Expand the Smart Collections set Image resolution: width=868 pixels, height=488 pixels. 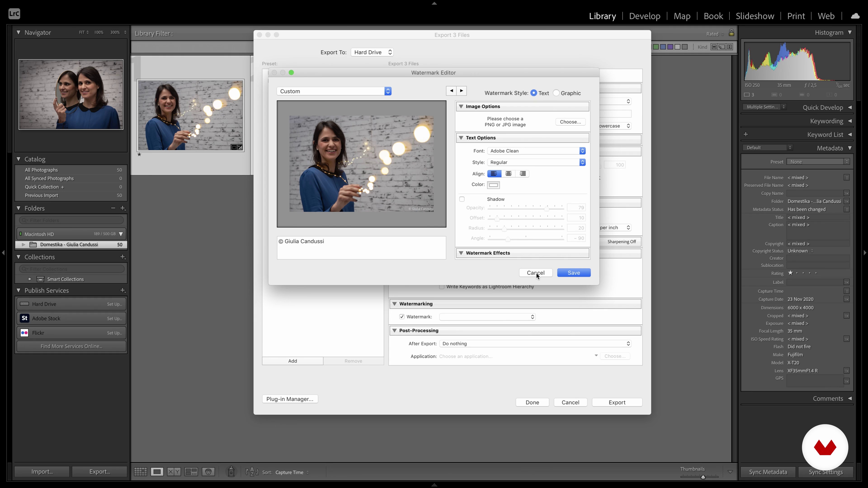pyautogui.click(x=30, y=279)
